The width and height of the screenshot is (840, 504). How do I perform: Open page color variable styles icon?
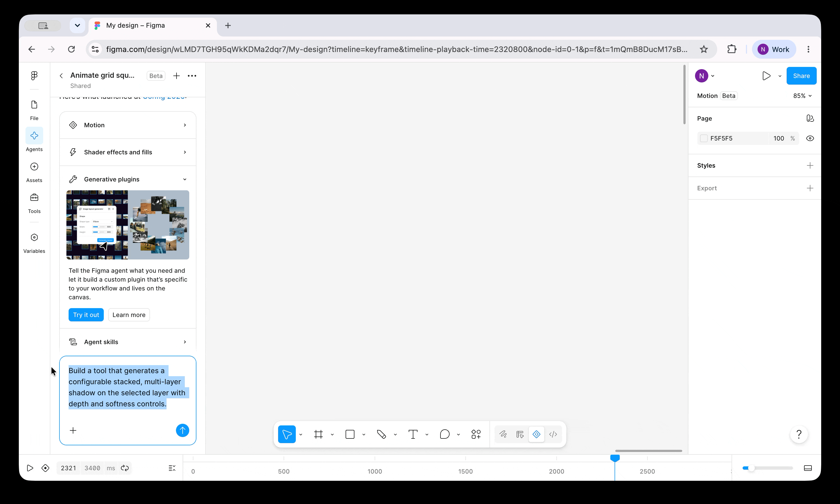coord(810,118)
